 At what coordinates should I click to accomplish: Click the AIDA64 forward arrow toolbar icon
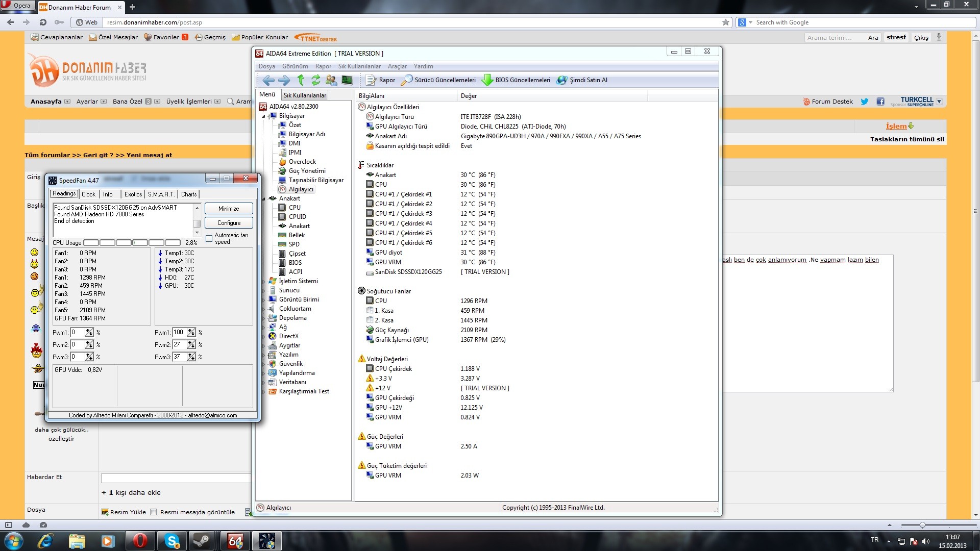tap(284, 80)
